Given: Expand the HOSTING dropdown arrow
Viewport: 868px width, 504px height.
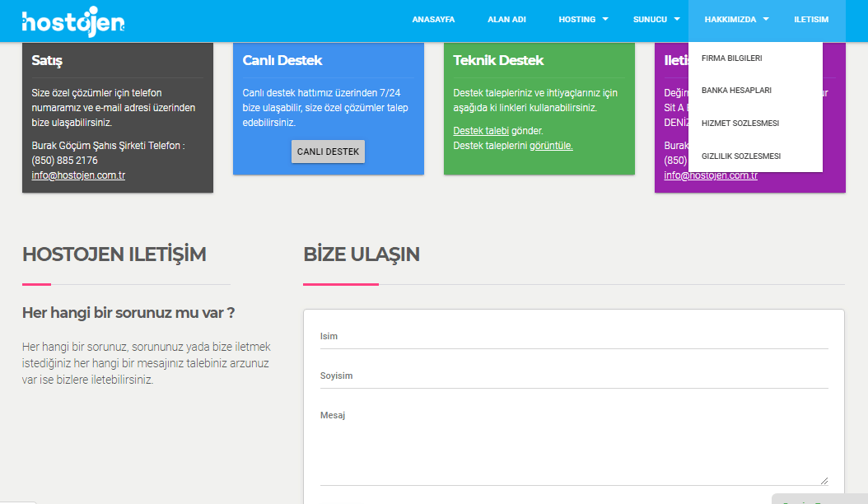Looking at the screenshot, I should 605,19.
